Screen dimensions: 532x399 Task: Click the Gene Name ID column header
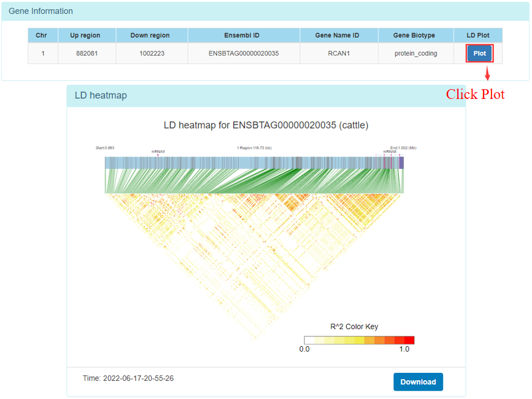[337, 35]
